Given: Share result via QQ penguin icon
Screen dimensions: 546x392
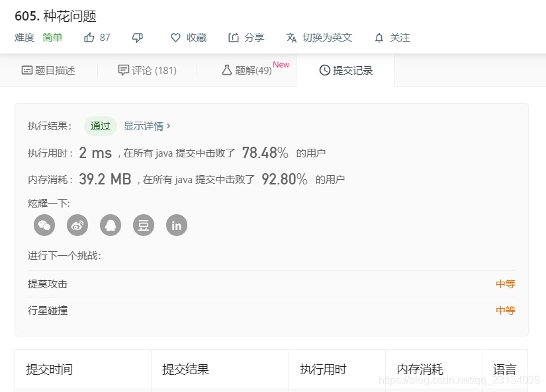Looking at the screenshot, I should point(111,225).
